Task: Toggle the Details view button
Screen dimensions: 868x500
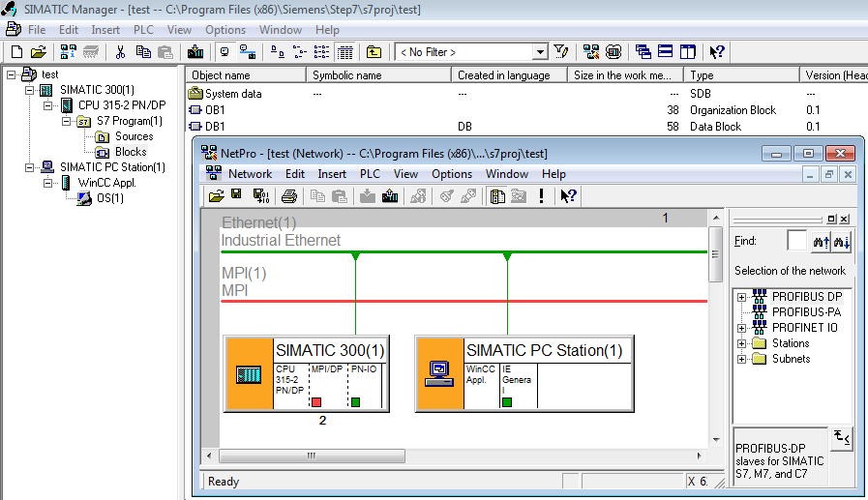Action: 345,52
